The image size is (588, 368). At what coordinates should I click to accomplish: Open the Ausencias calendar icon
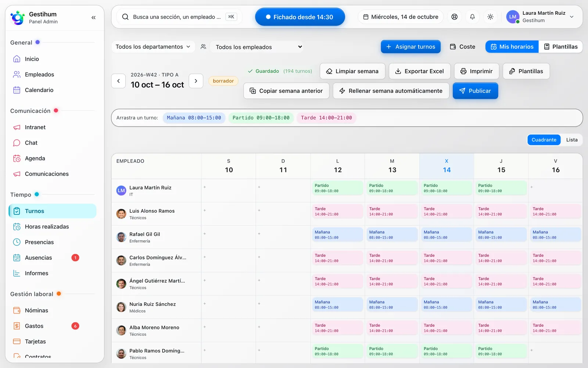tap(17, 258)
